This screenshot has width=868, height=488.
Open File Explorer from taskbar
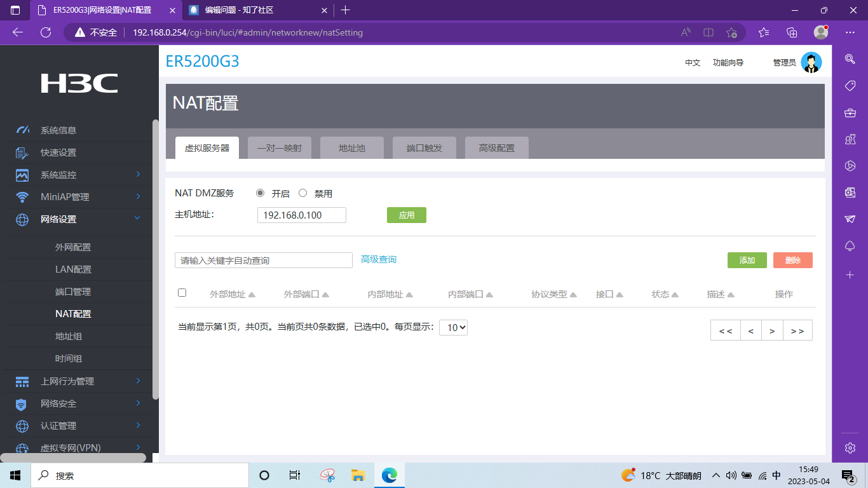tap(358, 475)
